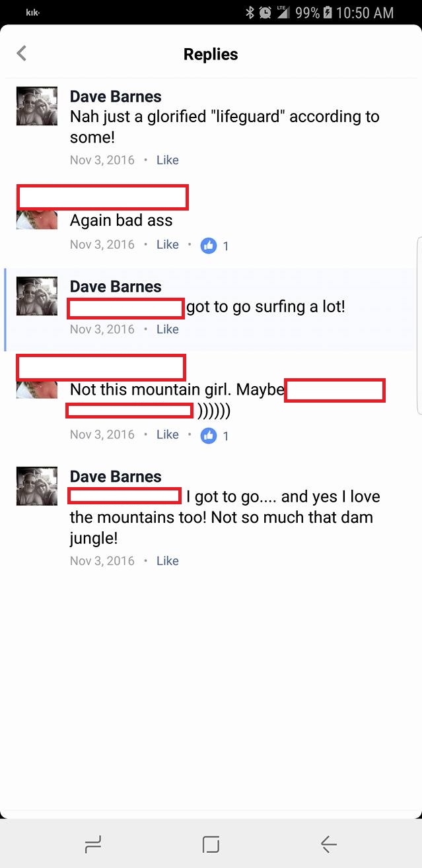Tap thumbs-up reaction on "Again bad ass"
422x868 pixels.
point(209,246)
